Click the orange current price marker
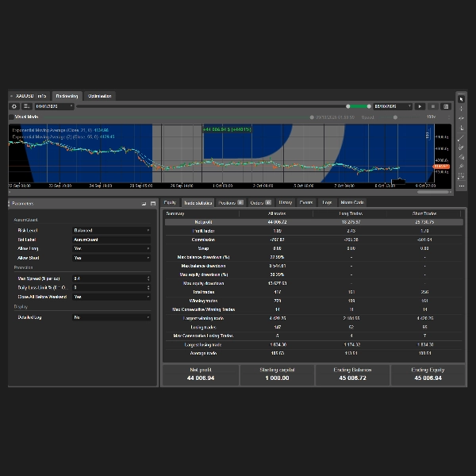 441,167
